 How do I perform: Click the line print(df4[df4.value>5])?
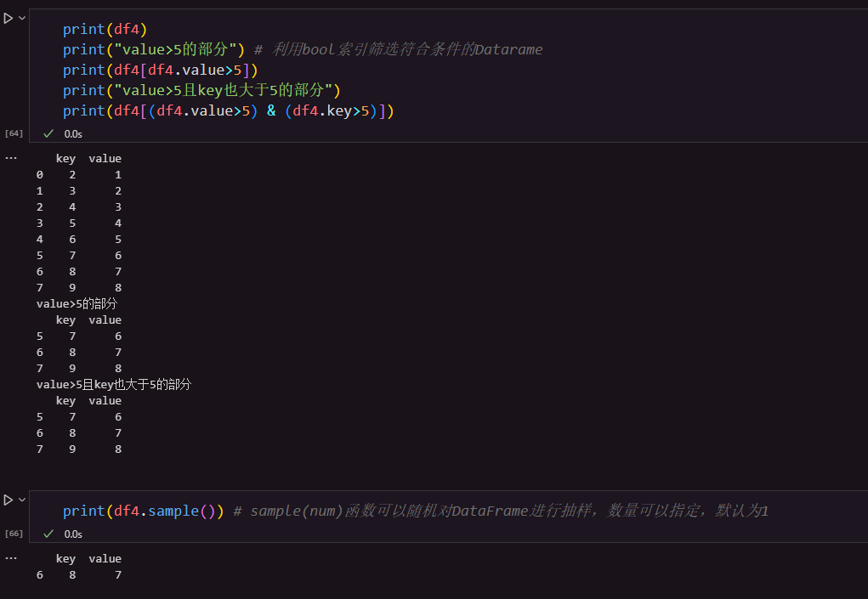161,70
